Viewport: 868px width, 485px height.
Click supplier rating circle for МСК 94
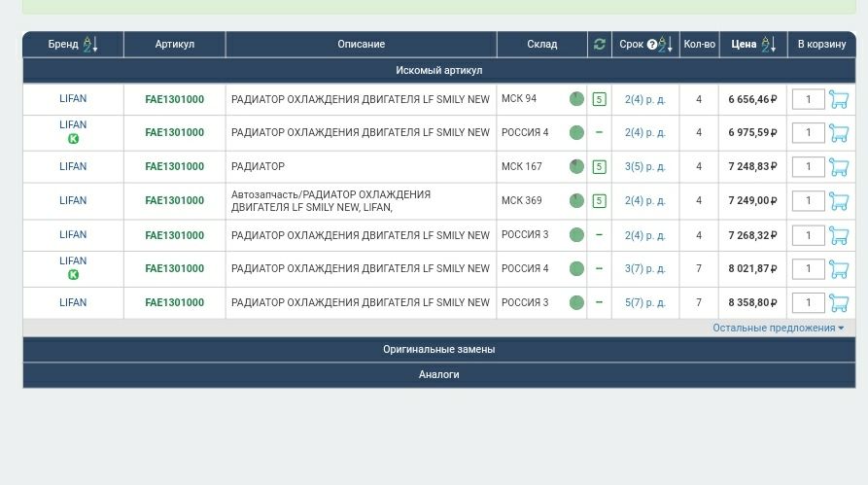tap(576, 99)
